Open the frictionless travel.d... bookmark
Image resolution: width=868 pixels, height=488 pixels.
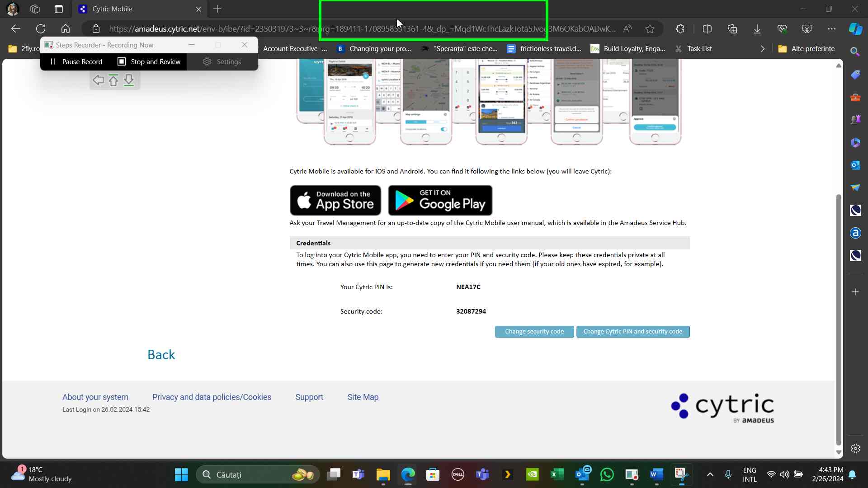[x=544, y=49]
